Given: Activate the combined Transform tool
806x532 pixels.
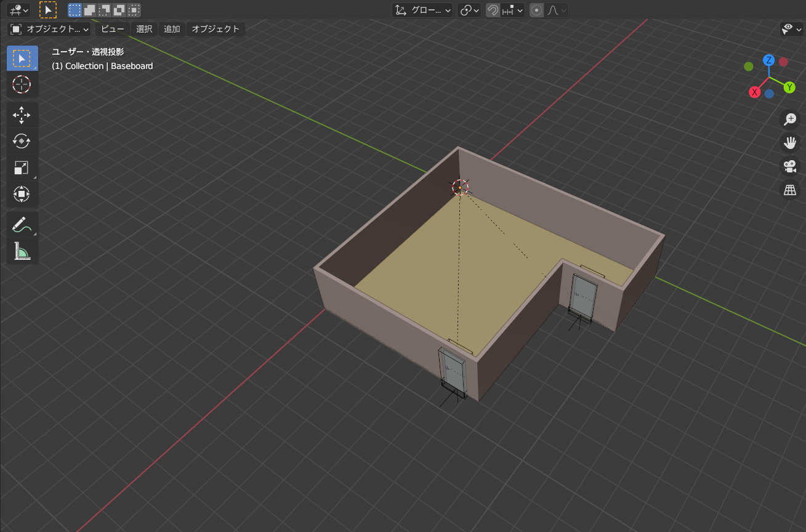Looking at the screenshot, I should click(22, 194).
